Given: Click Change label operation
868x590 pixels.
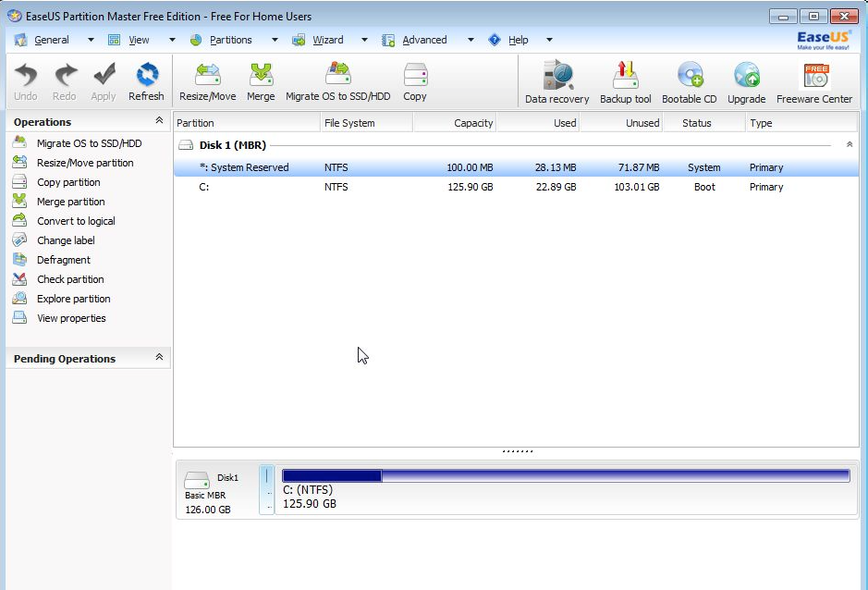Looking at the screenshot, I should pyautogui.click(x=54, y=240).
